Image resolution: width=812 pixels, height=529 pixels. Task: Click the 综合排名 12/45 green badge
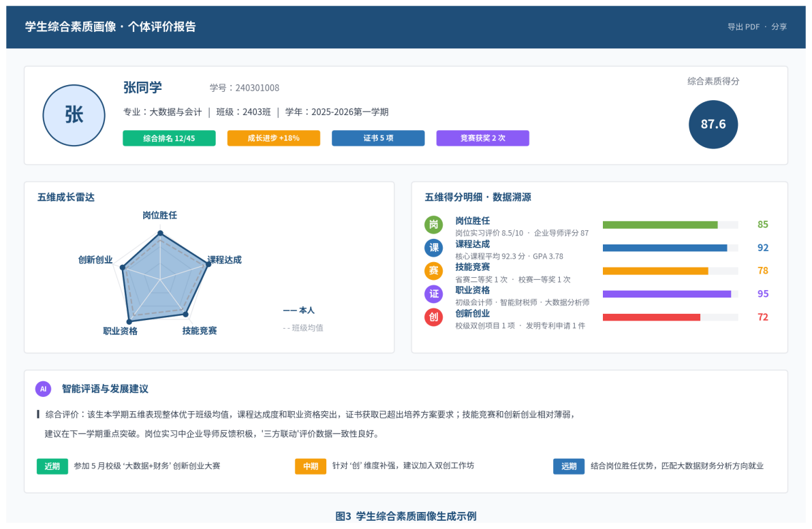point(169,138)
